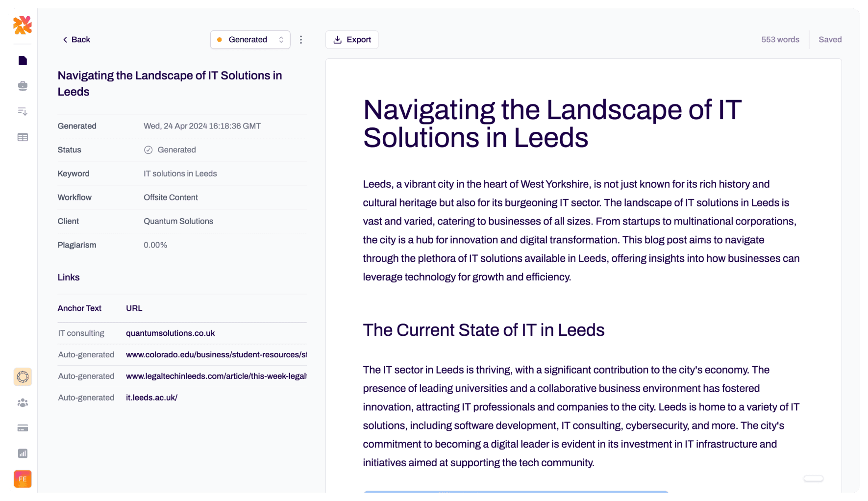Click the plagiarism value '0.00%'
868x501 pixels.
point(155,245)
